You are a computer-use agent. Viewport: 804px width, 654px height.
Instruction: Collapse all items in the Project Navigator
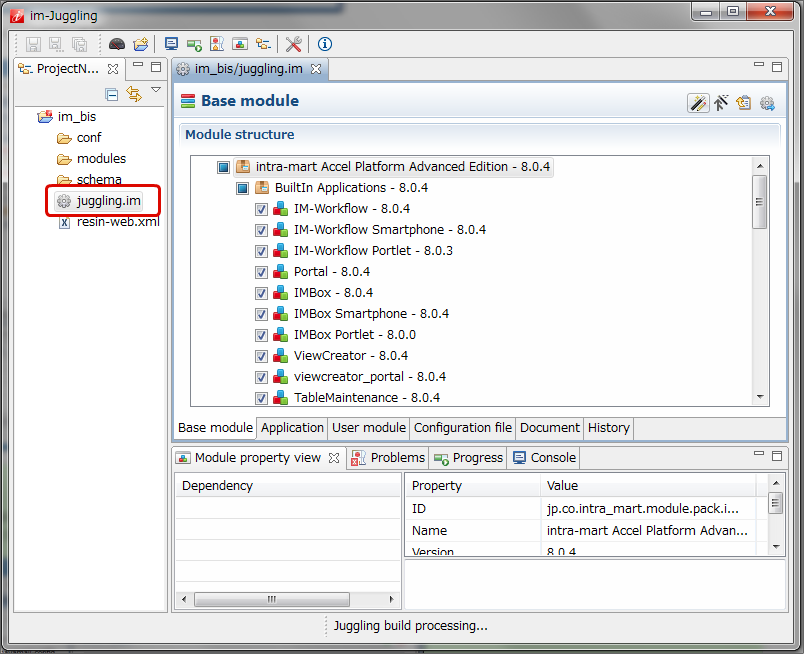(111, 94)
